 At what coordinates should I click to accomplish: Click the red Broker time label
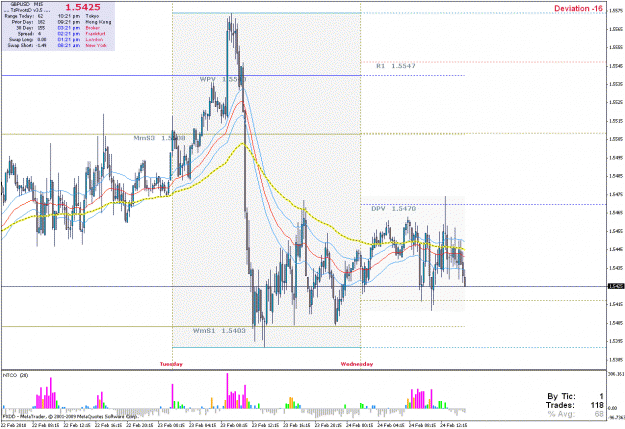(x=92, y=28)
